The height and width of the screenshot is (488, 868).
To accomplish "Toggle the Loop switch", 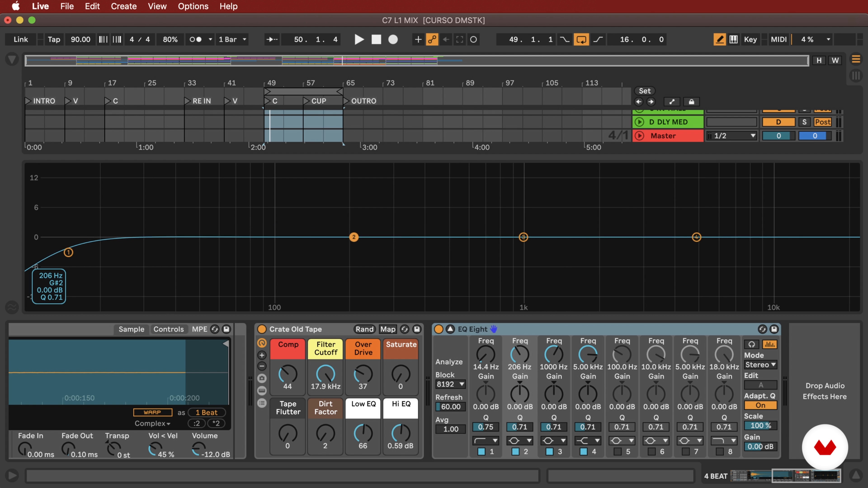I will pyautogui.click(x=581, y=39).
